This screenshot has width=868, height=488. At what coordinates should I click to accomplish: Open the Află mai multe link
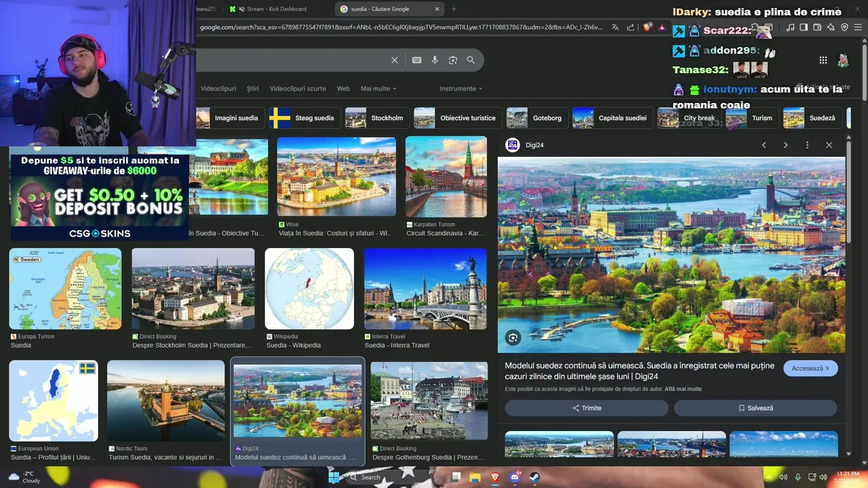pos(683,389)
